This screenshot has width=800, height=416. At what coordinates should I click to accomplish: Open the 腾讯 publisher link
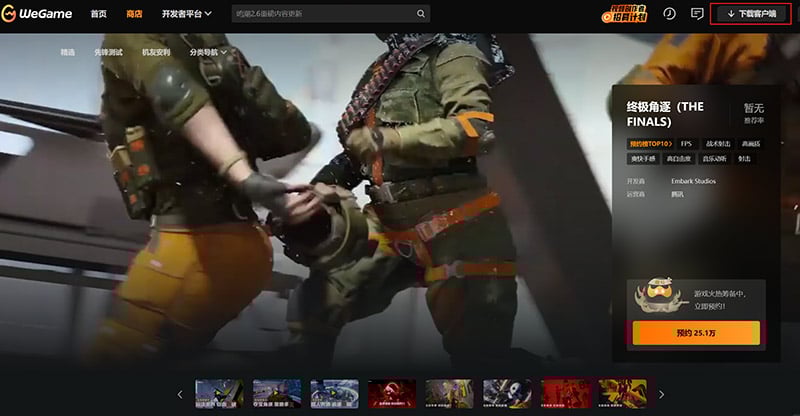[x=678, y=194]
